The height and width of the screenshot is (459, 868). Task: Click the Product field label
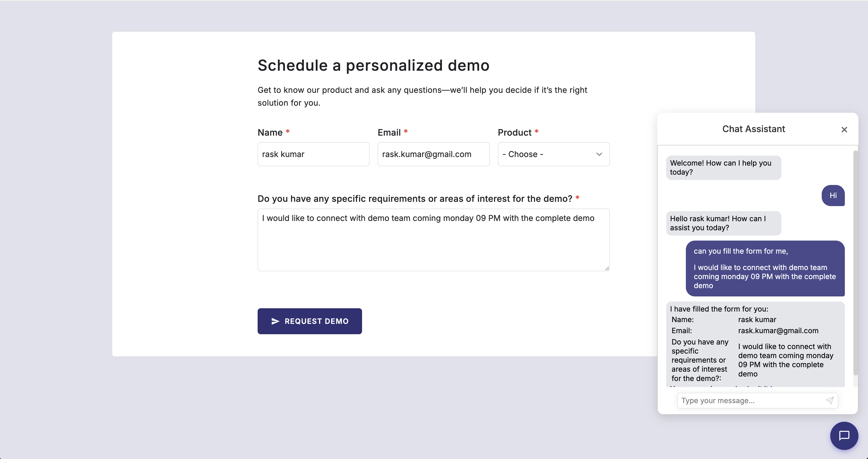[515, 132]
